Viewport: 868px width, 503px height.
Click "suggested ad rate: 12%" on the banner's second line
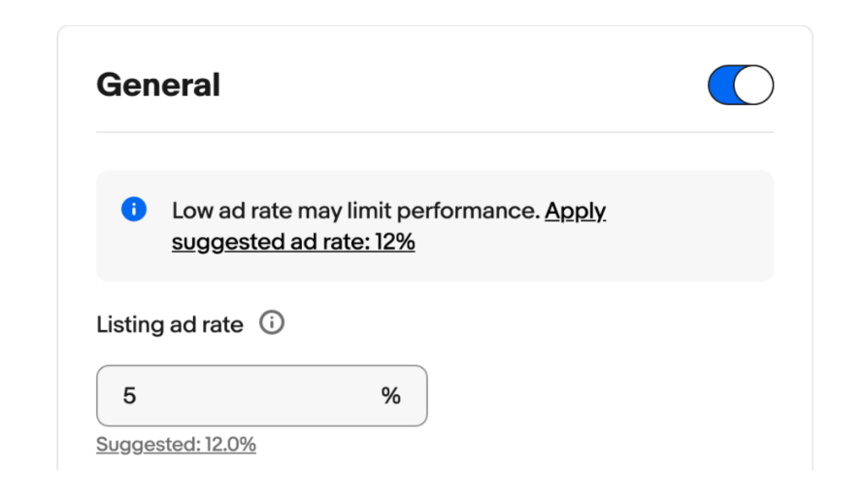(x=293, y=242)
